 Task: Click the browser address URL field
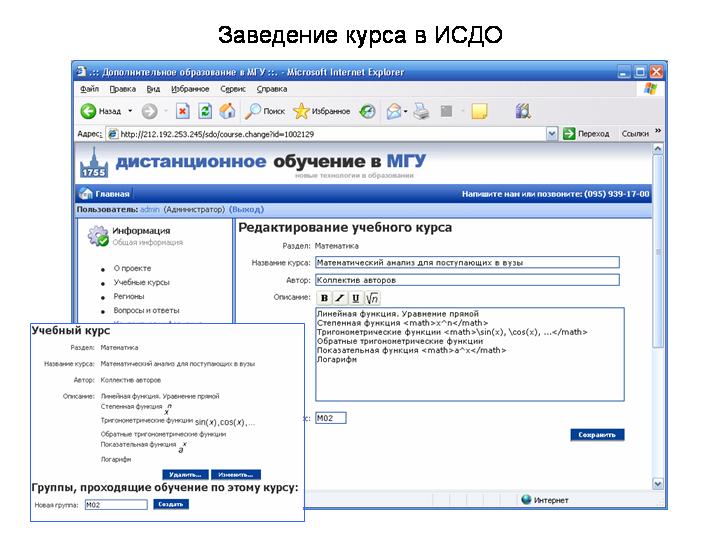332,134
